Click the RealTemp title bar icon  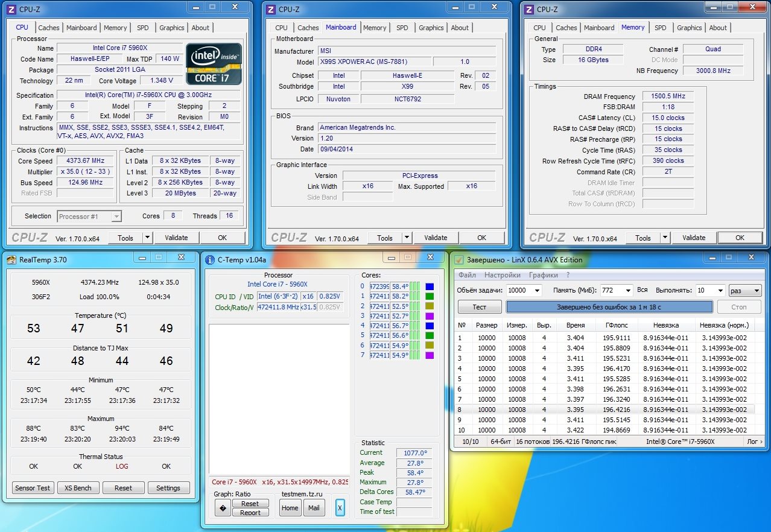click(11, 259)
